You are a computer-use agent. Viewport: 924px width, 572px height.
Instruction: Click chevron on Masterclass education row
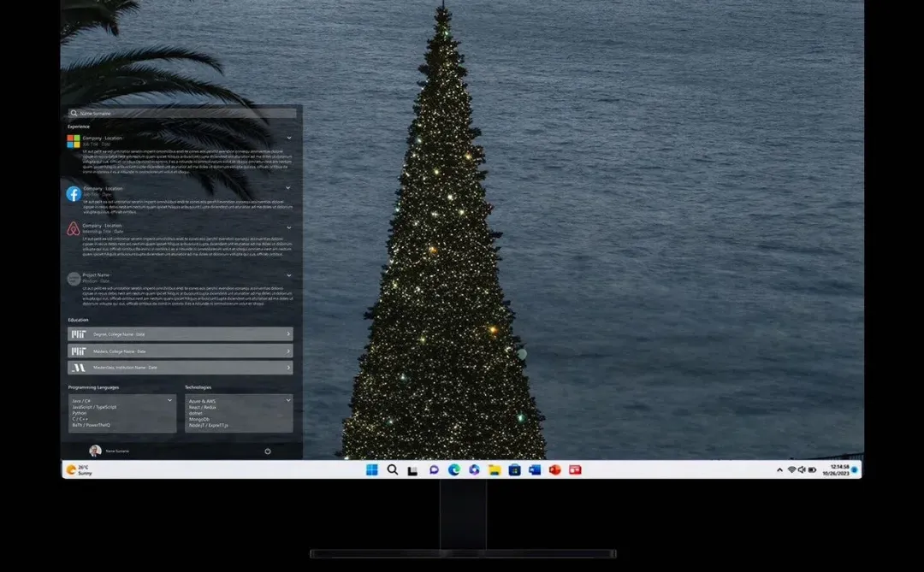click(x=288, y=368)
